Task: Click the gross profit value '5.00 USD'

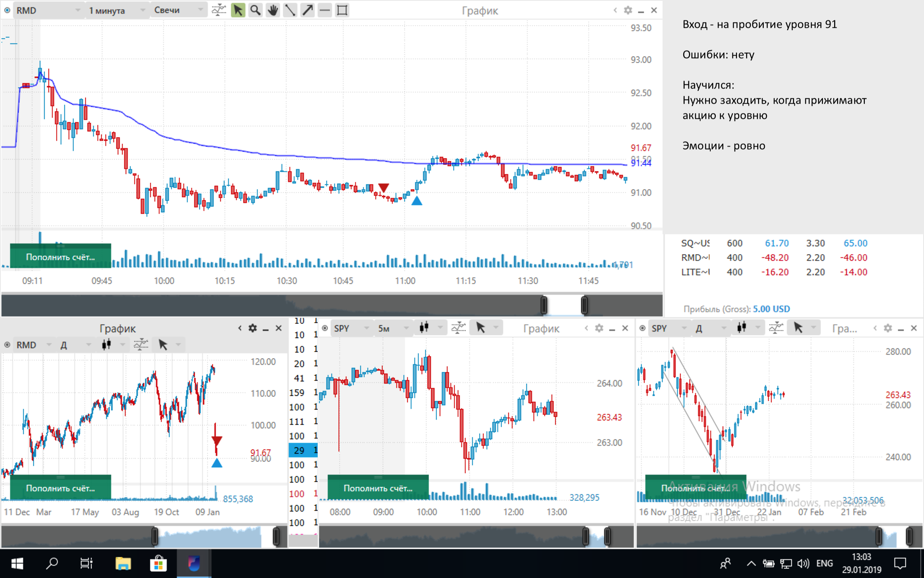Action: tap(771, 309)
